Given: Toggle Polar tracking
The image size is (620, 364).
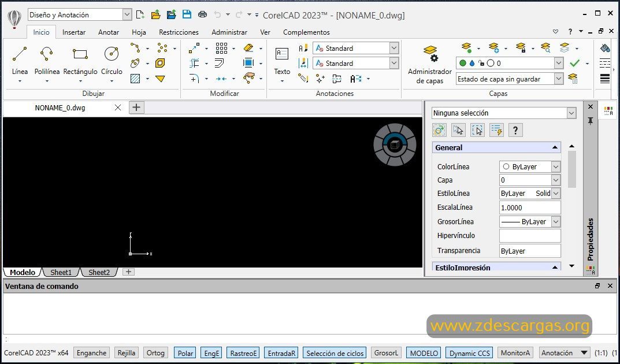Looking at the screenshot, I should click(185, 353).
